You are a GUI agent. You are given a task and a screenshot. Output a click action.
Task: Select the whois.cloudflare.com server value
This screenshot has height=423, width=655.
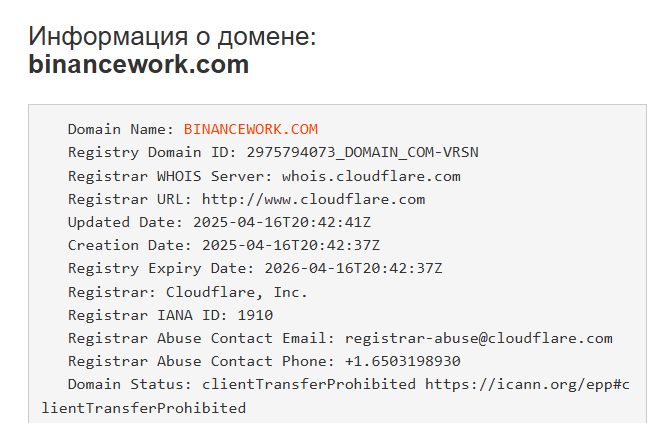coord(370,176)
